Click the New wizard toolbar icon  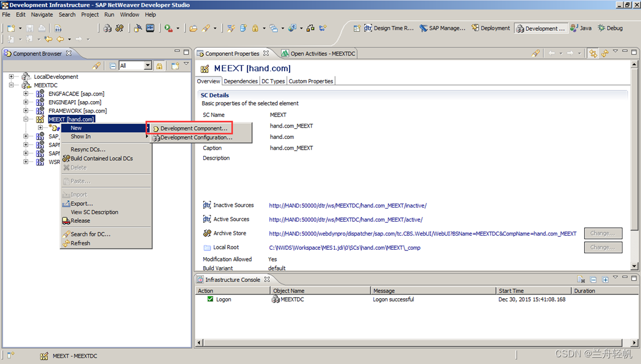click(11, 28)
